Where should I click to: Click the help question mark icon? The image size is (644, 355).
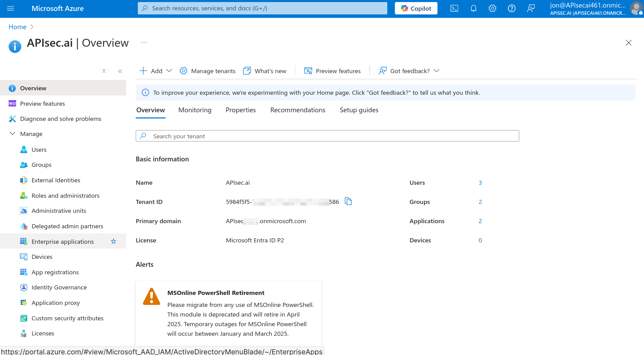pyautogui.click(x=511, y=9)
